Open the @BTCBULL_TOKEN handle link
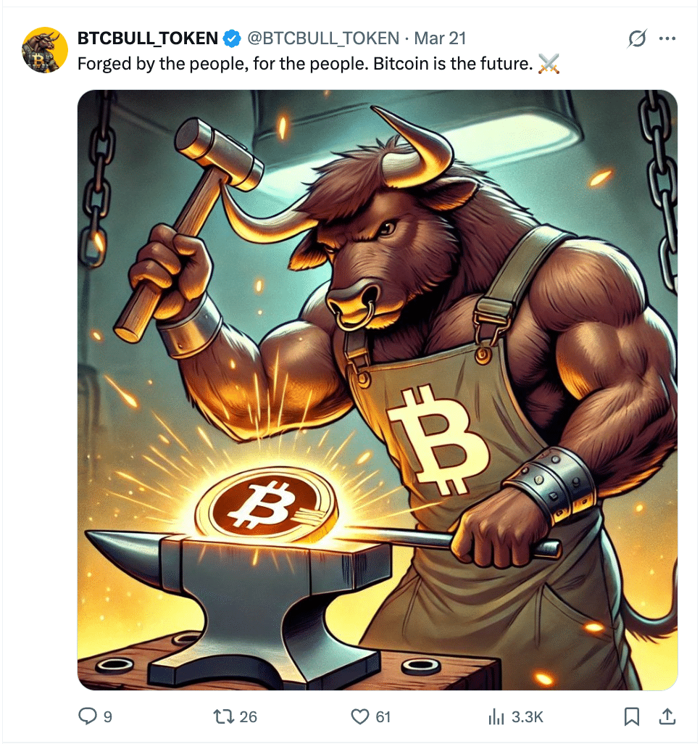Image resolution: width=700 pixels, height=744 pixels. coord(323,38)
